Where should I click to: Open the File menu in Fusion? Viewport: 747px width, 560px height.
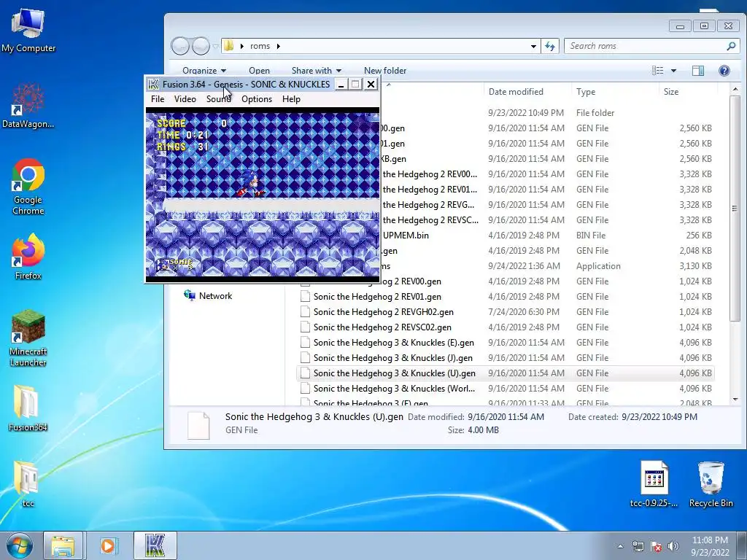tap(158, 99)
